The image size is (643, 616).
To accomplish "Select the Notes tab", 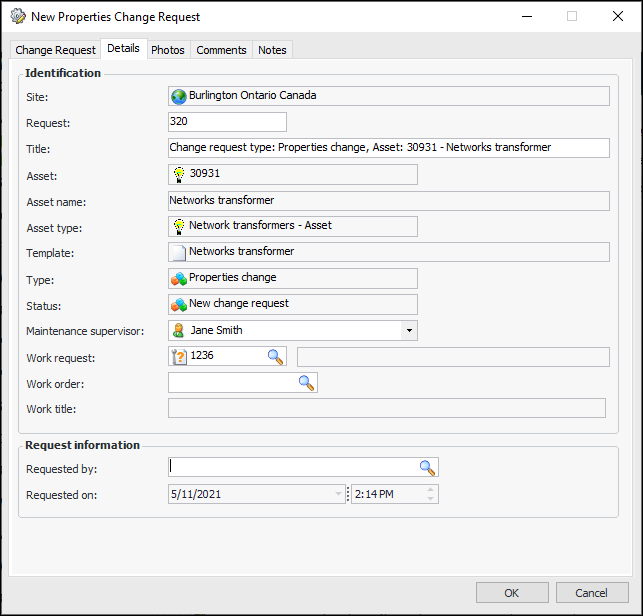I will (272, 50).
